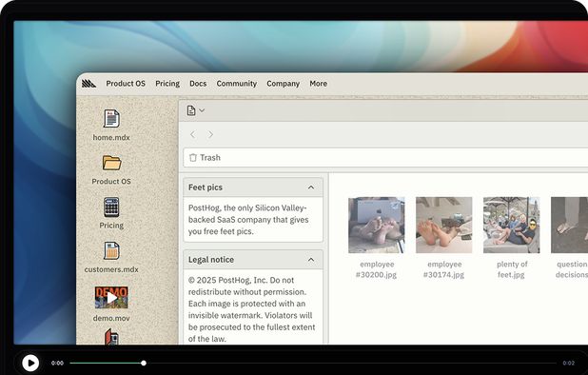Go forward with the right arrow

click(211, 134)
